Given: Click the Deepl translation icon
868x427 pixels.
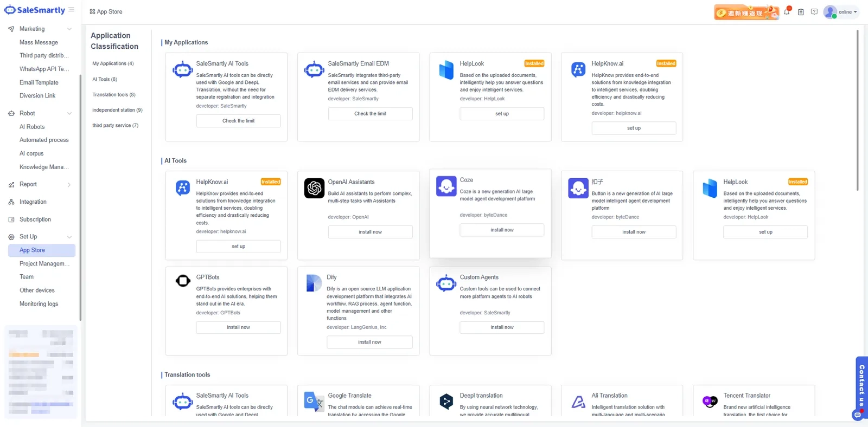Looking at the screenshot, I should [446, 402].
